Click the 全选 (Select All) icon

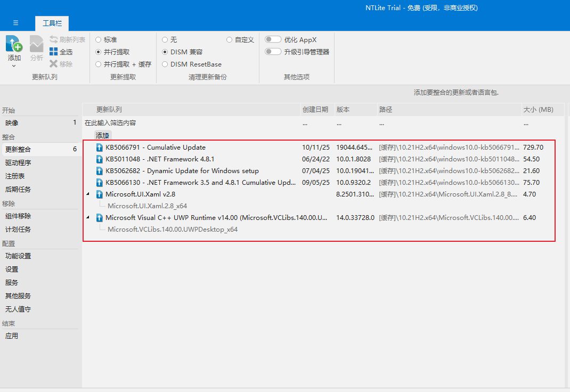54,52
